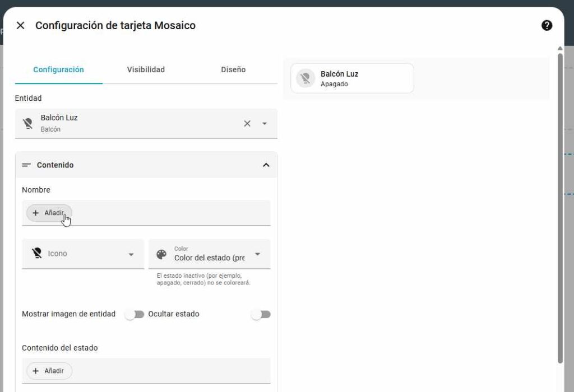
Task: Click the Contenido section lines icon
Action: (26, 165)
